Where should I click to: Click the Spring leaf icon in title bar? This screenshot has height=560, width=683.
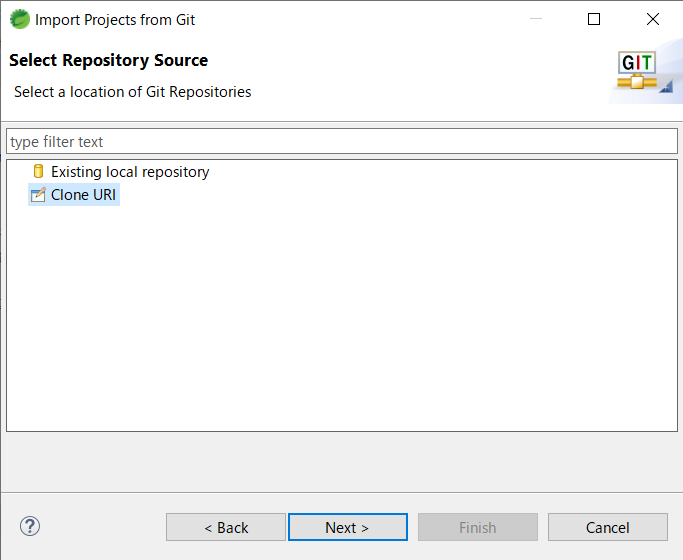coord(20,19)
